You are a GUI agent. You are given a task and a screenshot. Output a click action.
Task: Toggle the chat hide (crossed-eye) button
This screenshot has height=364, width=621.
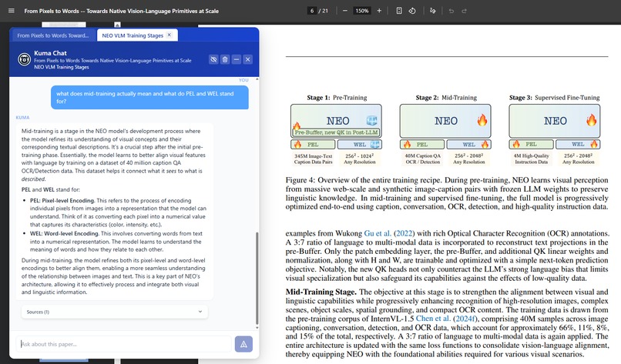coord(213,59)
